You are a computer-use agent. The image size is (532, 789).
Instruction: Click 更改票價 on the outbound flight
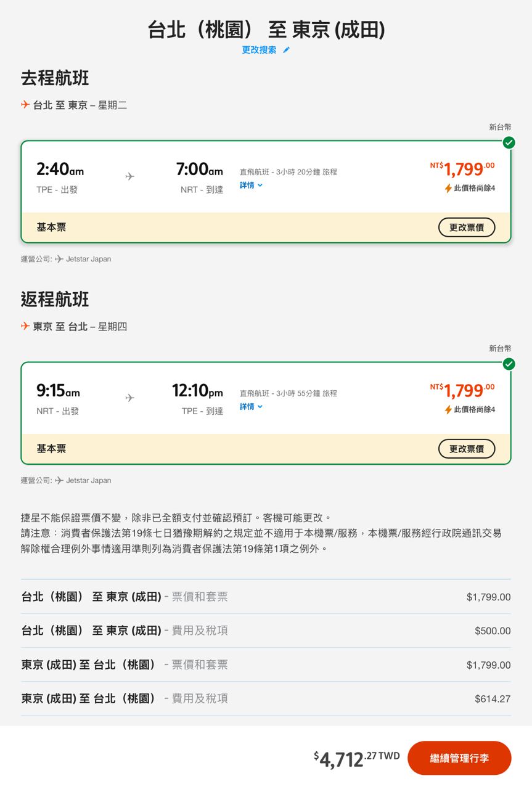tap(466, 227)
